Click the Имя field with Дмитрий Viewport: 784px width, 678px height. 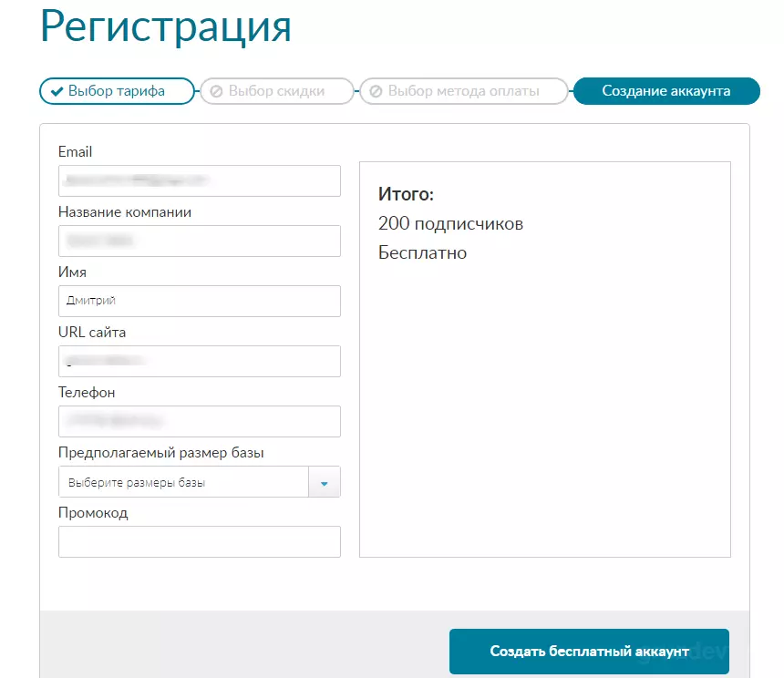pos(200,301)
